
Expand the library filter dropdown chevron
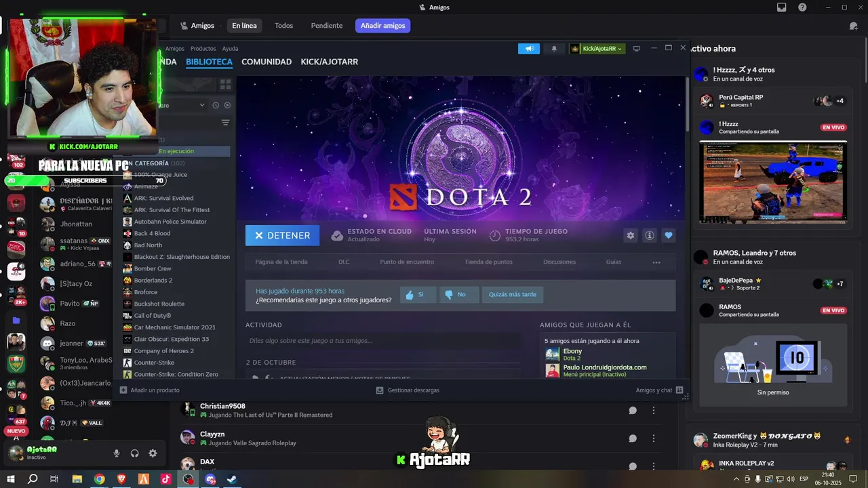coord(202,105)
